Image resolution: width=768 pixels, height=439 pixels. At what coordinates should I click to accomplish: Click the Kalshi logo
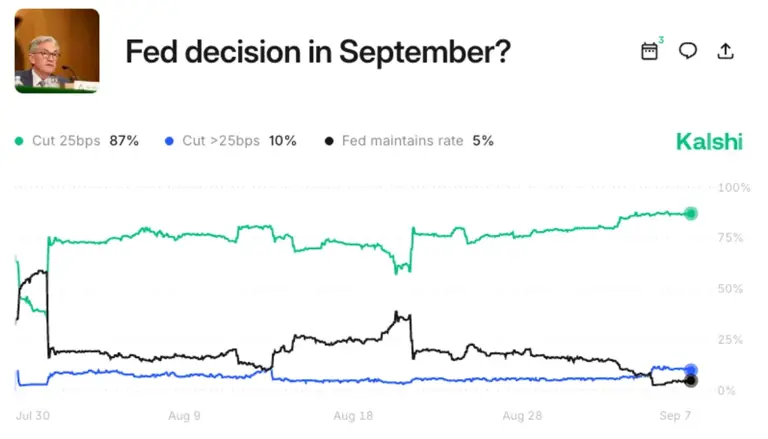coord(709,142)
